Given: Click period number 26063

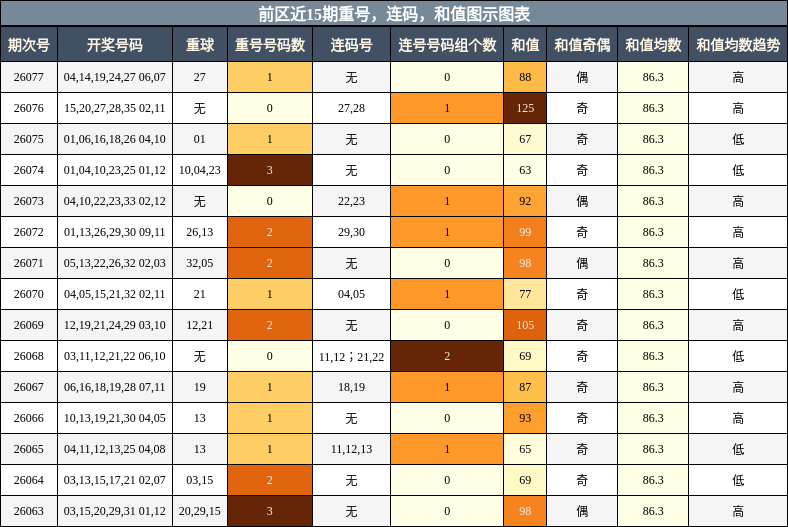Looking at the screenshot, I should 29,511.
